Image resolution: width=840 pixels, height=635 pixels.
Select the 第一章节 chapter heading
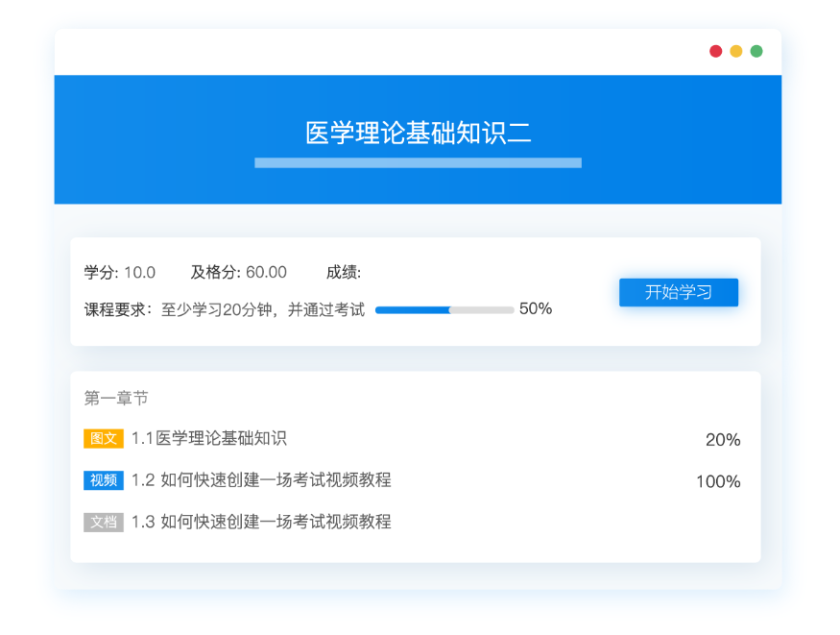click(x=116, y=398)
